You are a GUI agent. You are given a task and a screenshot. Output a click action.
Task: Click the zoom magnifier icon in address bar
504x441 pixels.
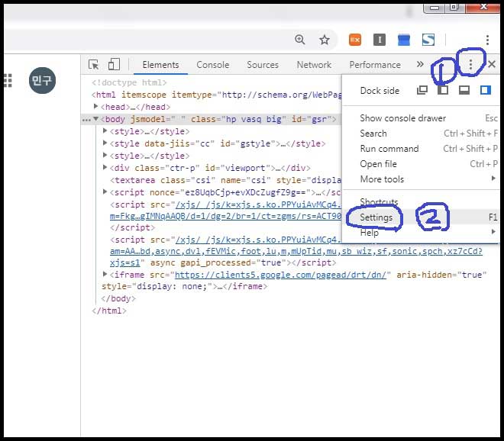[x=300, y=40]
